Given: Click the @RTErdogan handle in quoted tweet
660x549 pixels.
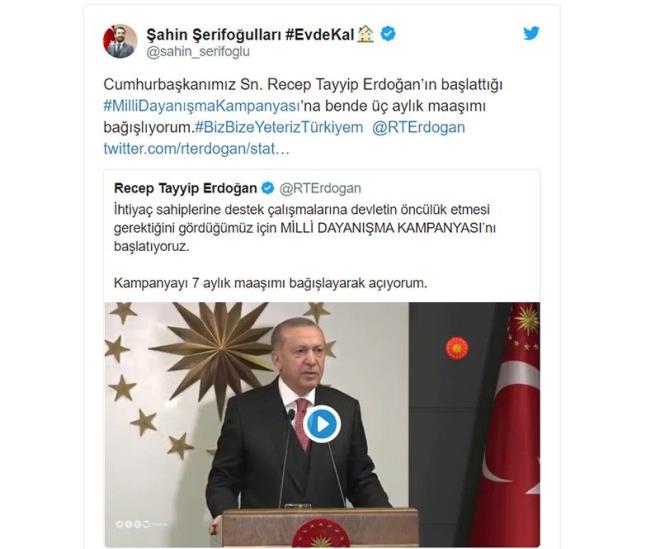Looking at the screenshot, I should coord(320,188).
